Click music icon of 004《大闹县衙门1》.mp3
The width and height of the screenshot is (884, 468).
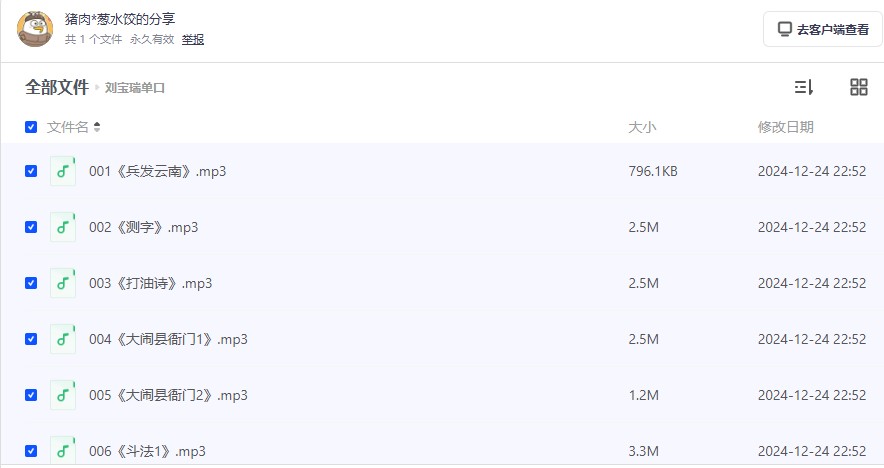tap(63, 339)
